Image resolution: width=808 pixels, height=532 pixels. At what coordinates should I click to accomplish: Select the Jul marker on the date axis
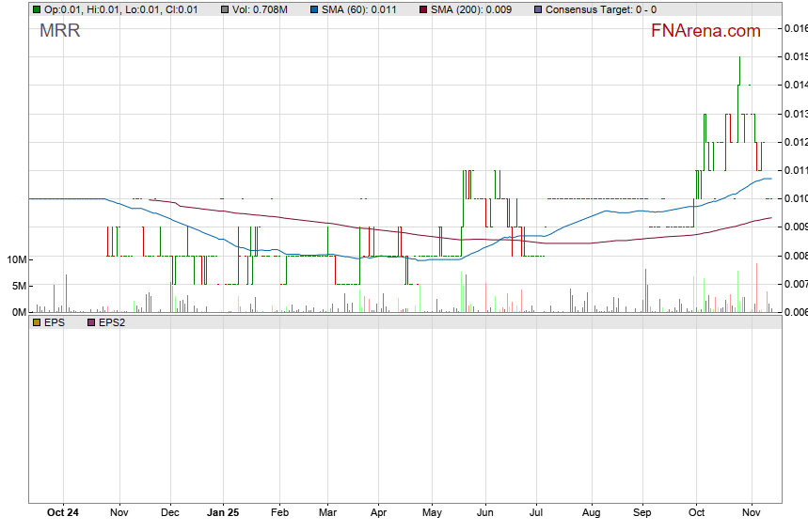537,513
